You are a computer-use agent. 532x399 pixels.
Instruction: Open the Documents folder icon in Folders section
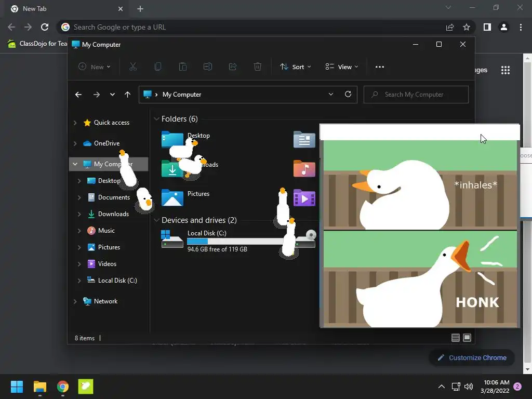coord(304,139)
